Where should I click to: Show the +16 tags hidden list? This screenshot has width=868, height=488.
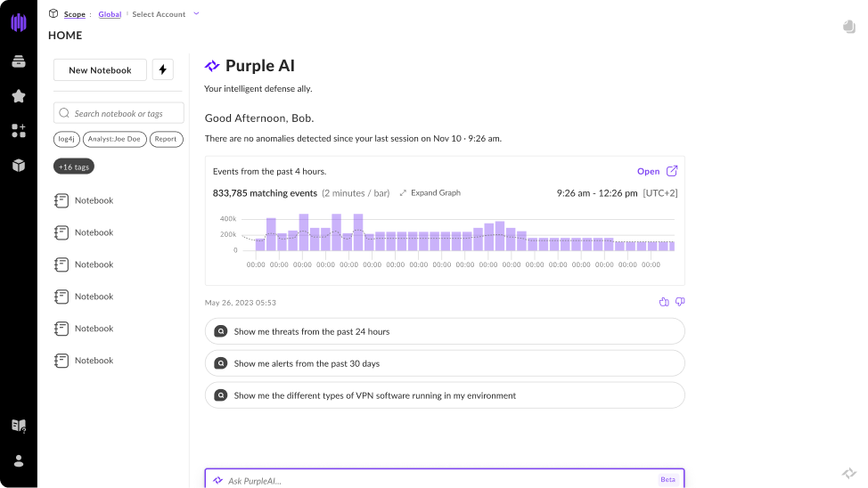(73, 167)
